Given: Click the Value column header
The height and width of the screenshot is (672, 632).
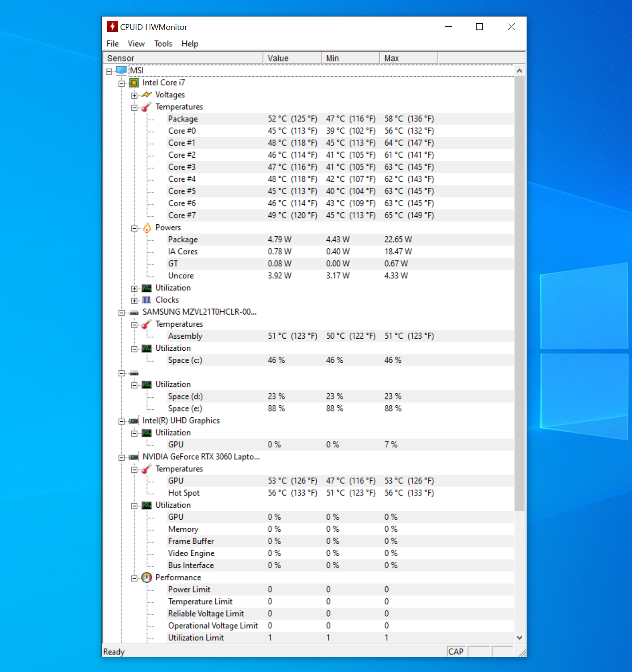Looking at the screenshot, I should pyautogui.click(x=292, y=58).
